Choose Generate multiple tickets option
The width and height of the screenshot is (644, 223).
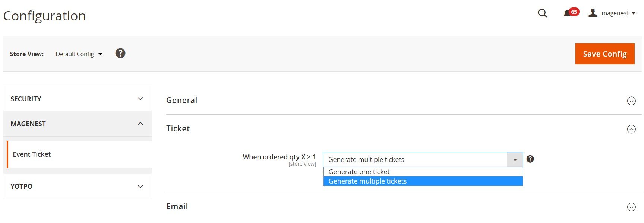coord(423,181)
